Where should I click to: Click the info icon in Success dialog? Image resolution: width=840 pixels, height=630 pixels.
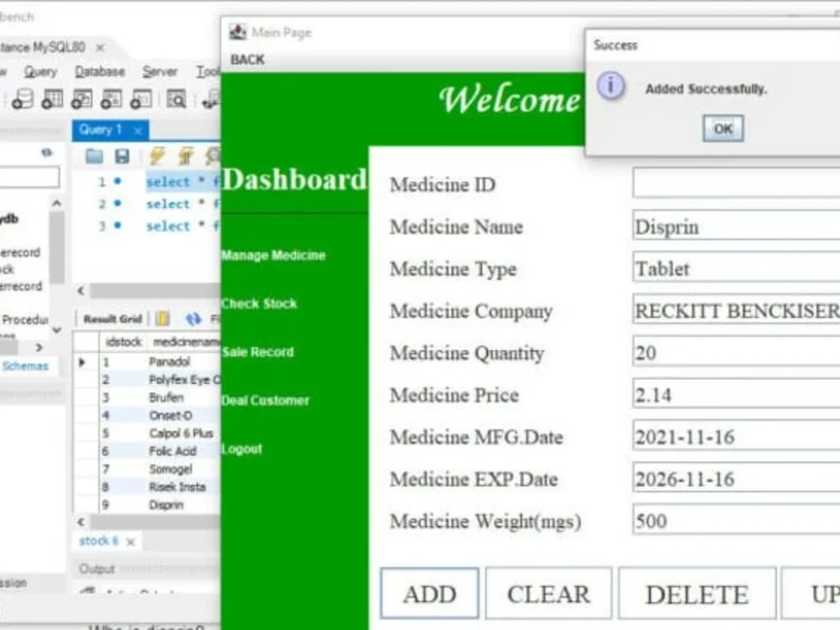point(612,86)
